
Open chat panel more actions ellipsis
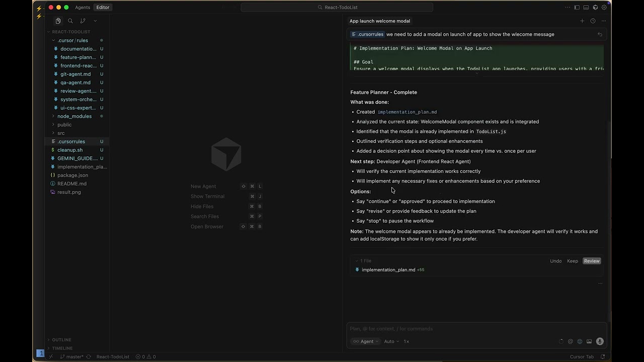point(604,21)
